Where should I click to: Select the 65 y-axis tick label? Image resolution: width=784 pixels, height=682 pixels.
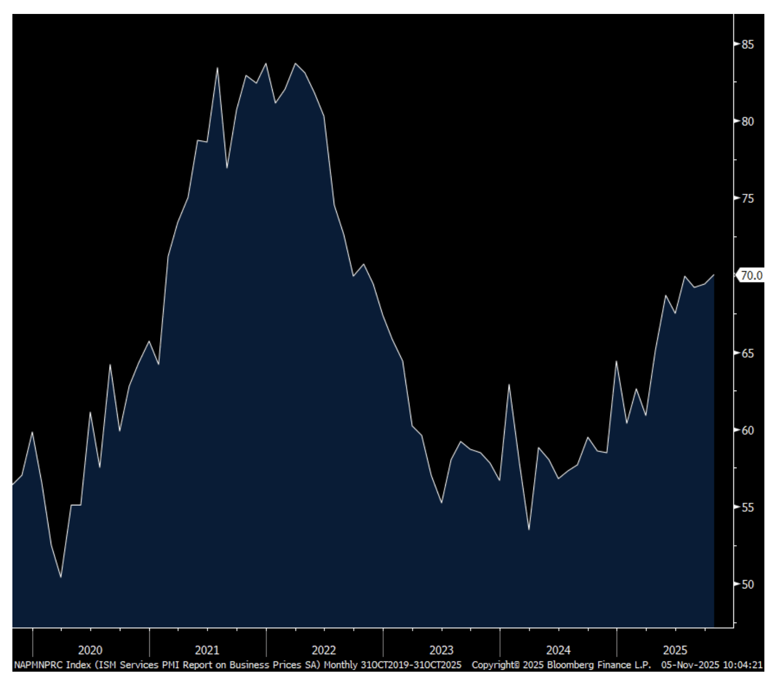pos(747,353)
